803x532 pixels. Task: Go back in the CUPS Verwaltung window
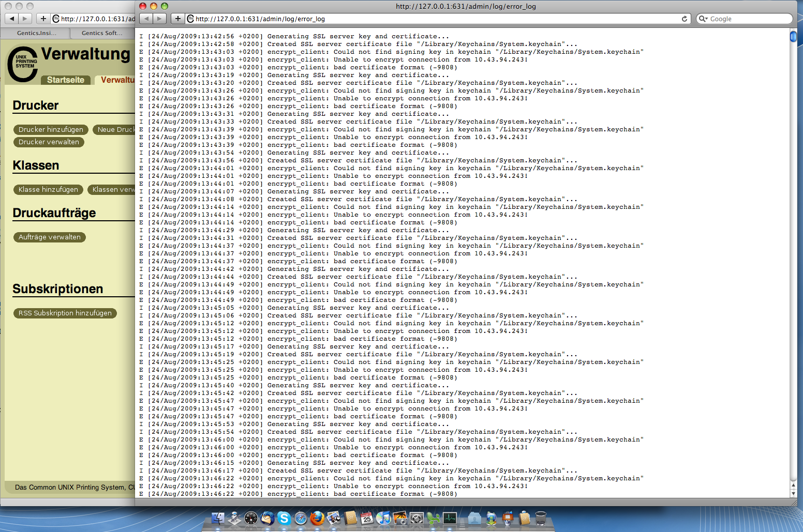[x=11, y=19]
